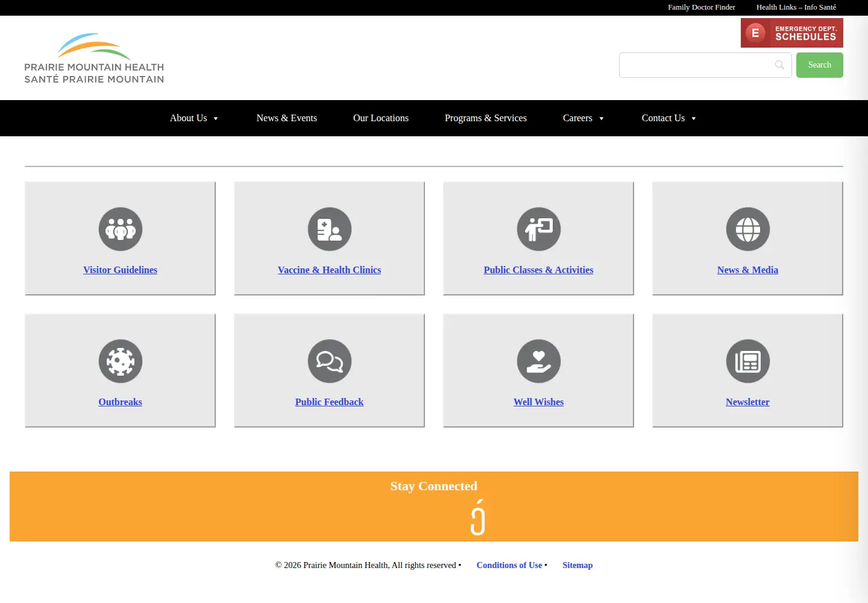Select the Contact Us menu label
868x603 pixels.
(663, 118)
